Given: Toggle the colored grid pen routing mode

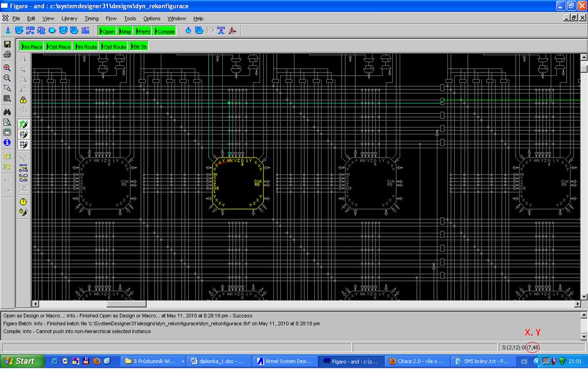Looking at the screenshot, I should click(x=23, y=134).
